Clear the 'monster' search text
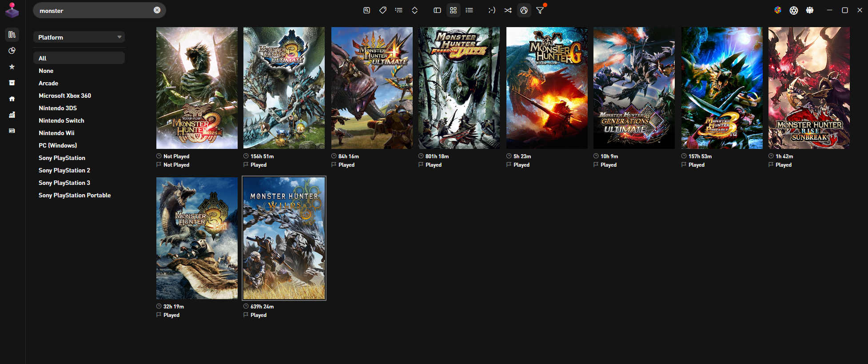Viewport: 868px width, 364px height. point(157,10)
